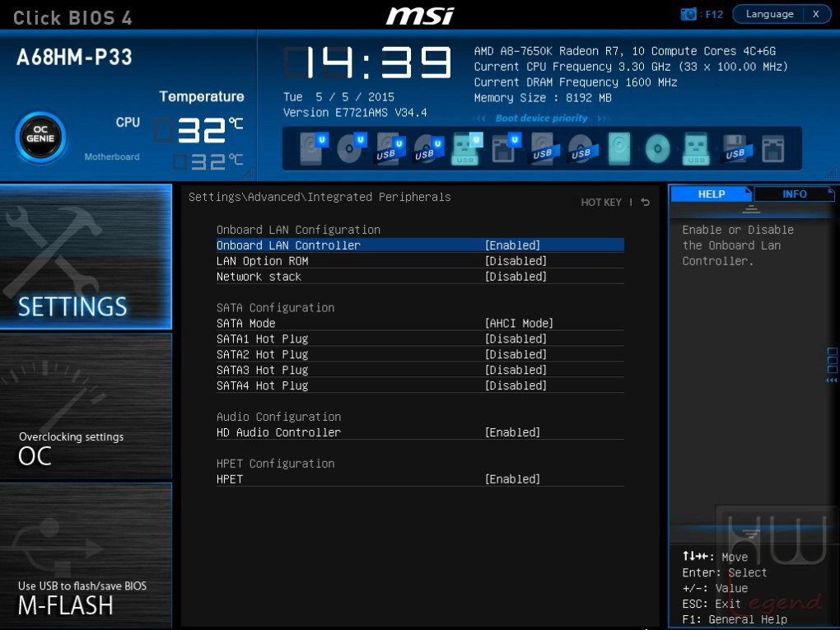Select the SATA4 Hot Plug row label

[262, 385]
